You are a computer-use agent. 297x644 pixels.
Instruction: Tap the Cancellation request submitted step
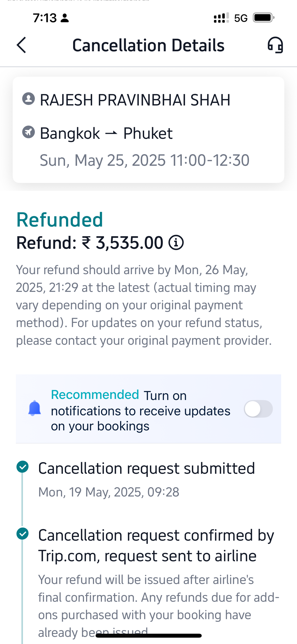click(x=147, y=468)
